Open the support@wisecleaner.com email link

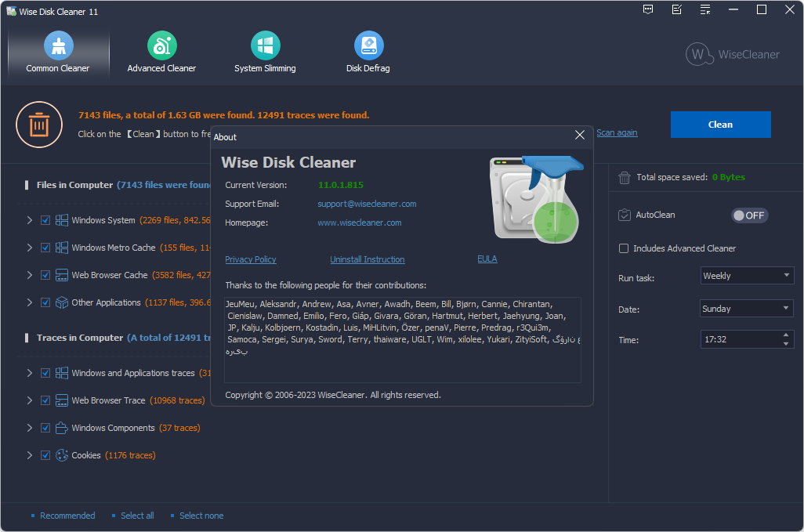click(x=367, y=204)
